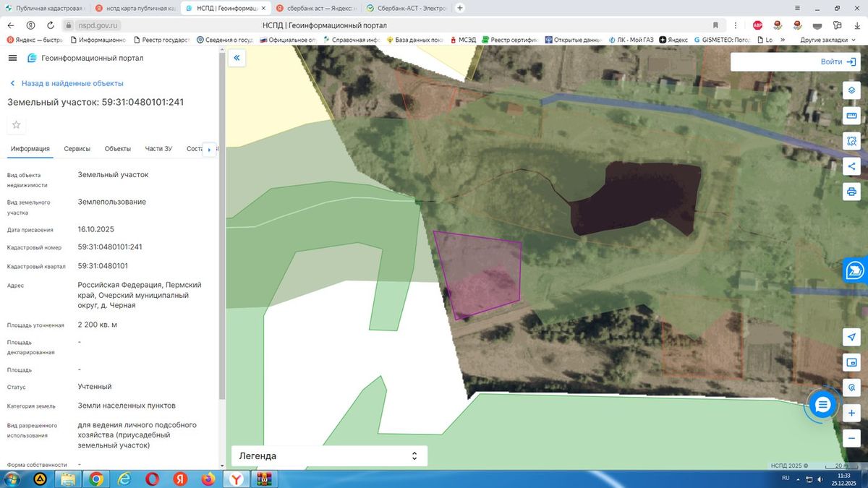
Task: Click the Учтенный status value
Action: click(95, 387)
